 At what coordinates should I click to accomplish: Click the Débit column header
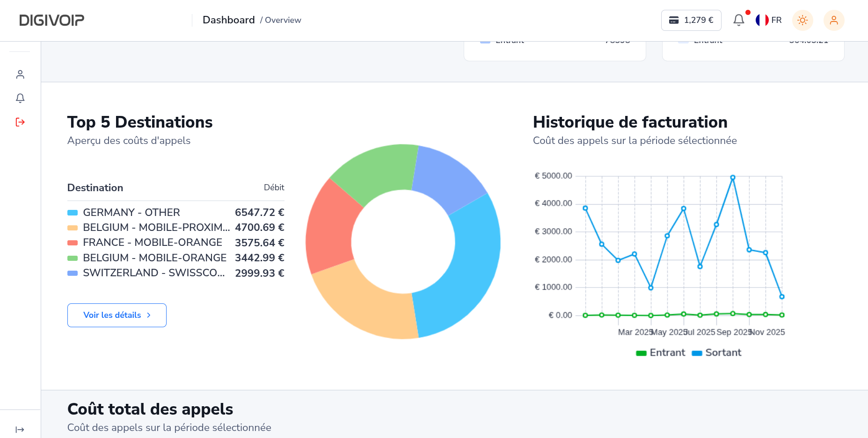[x=274, y=187]
